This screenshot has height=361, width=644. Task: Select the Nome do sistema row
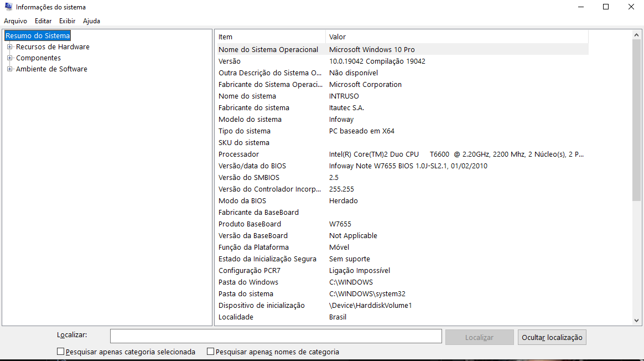click(x=403, y=96)
